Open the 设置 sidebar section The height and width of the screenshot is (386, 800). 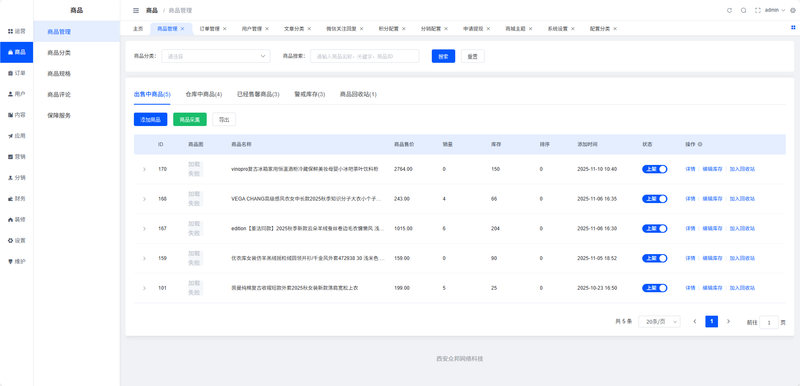[x=17, y=240]
